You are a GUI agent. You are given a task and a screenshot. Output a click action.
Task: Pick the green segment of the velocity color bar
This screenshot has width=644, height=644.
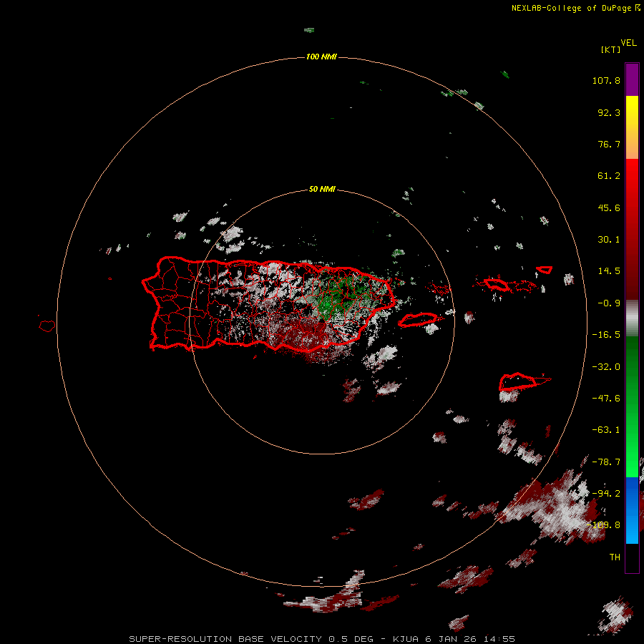[x=632, y=406]
